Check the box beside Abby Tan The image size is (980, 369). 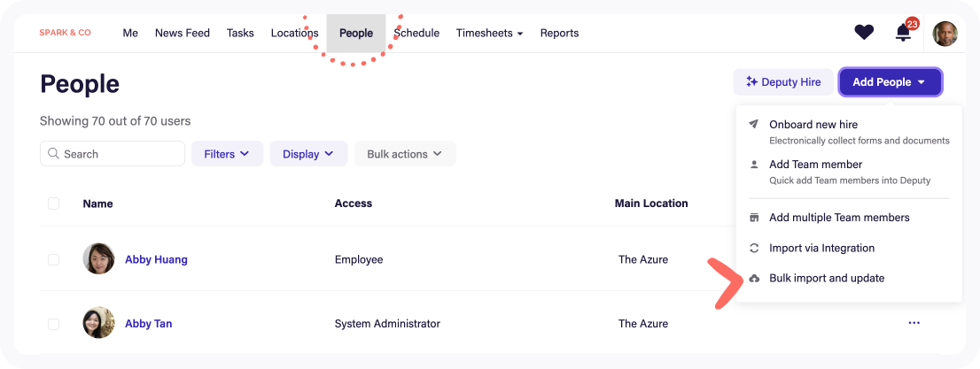(53, 324)
